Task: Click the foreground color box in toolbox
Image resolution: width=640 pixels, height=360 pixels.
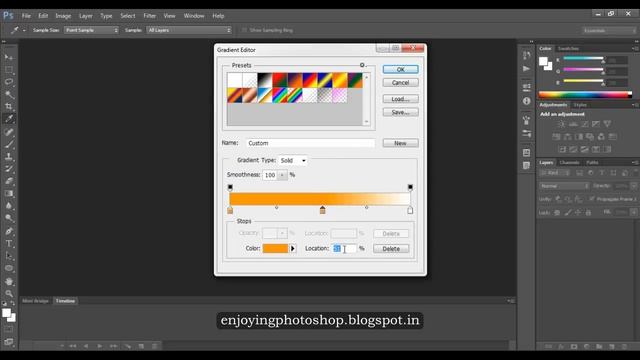Action: (6, 313)
